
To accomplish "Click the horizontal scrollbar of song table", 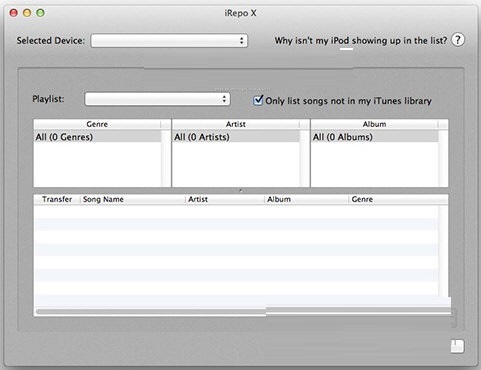I will point(243,312).
